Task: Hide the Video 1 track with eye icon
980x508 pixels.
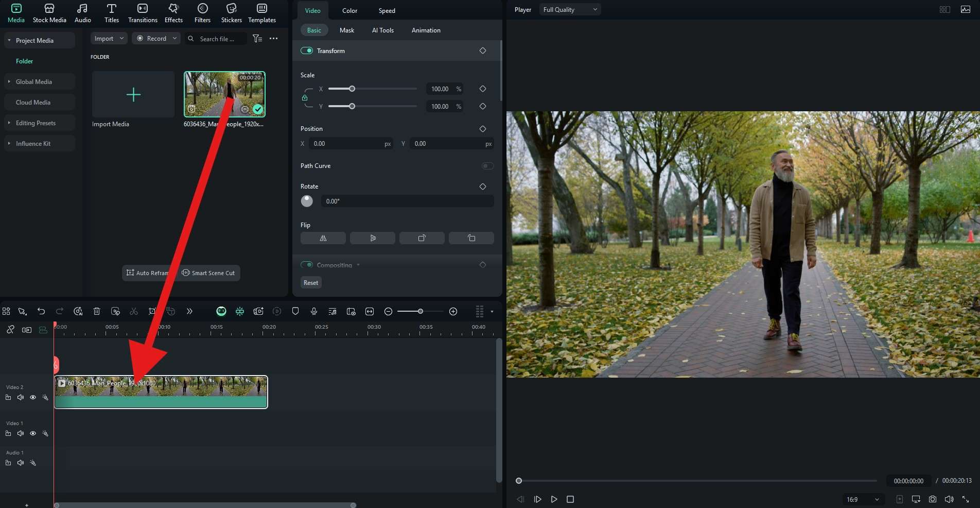Action: click(x=33, y=433)
